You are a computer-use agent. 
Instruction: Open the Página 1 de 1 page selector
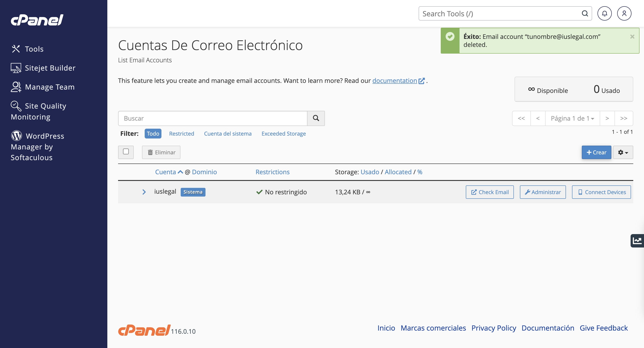(572, 118)
